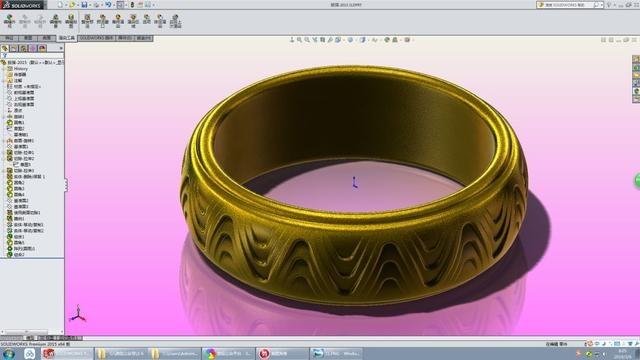Open dropdown arrow beside Open icon
The width and height of the screenshot is (640, 360).
pyautogui.click(x=78, y=5)
